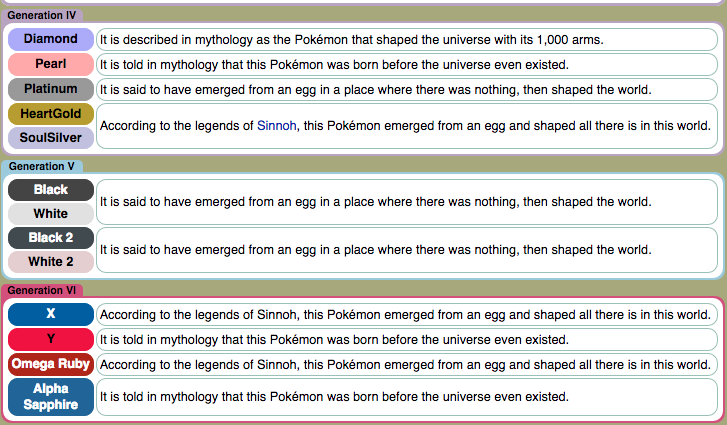Click the White version label
The width and height of the screenshot is (727, 425).
[51, 213]
